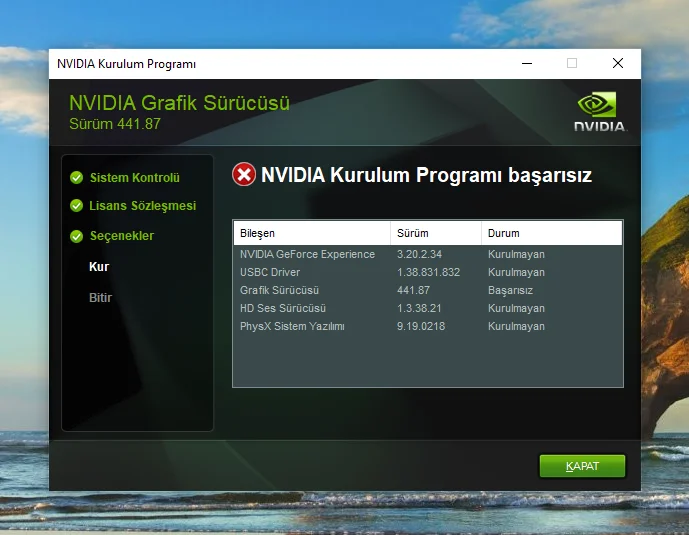Screen dimensions: 689x535
Task: Click green checkmark beside Sistem Kontrolü
Action: pos(76,177)
